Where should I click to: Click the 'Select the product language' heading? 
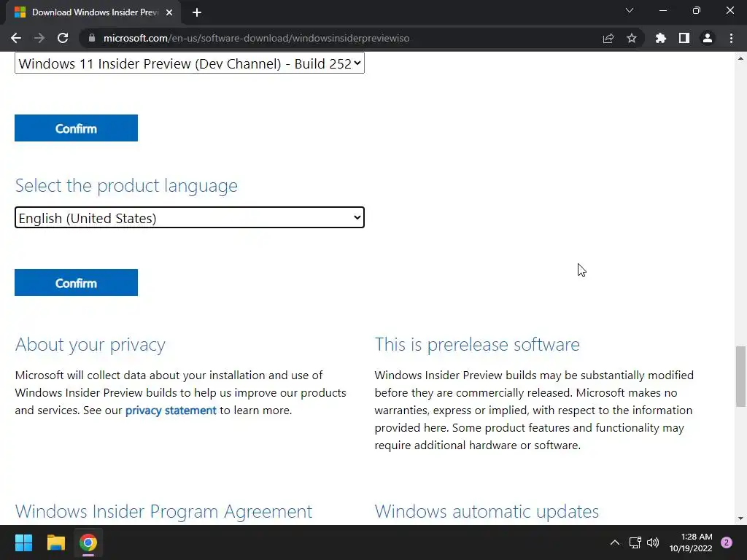126,185
